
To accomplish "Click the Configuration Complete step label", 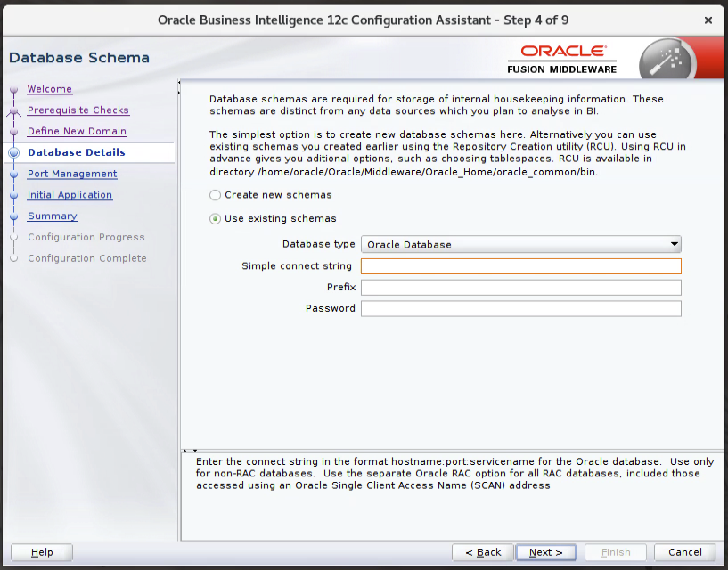I will [87, 258].
